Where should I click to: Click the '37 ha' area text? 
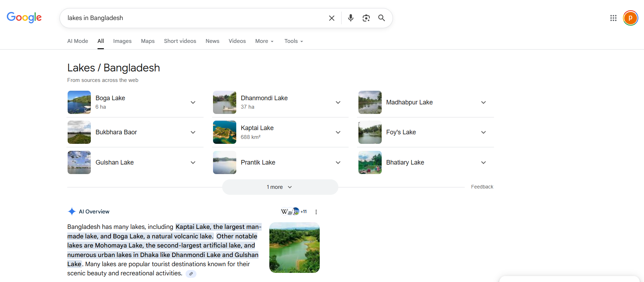click(x=248, y=107)
